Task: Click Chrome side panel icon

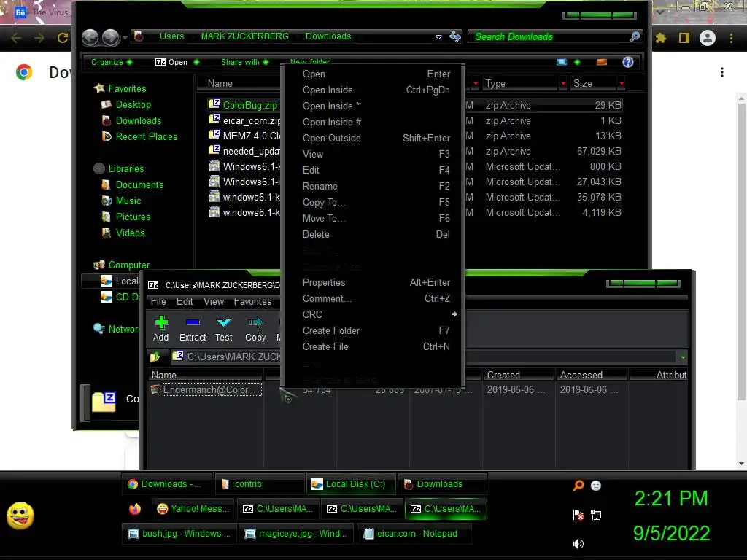Action: tap(684, 38)
